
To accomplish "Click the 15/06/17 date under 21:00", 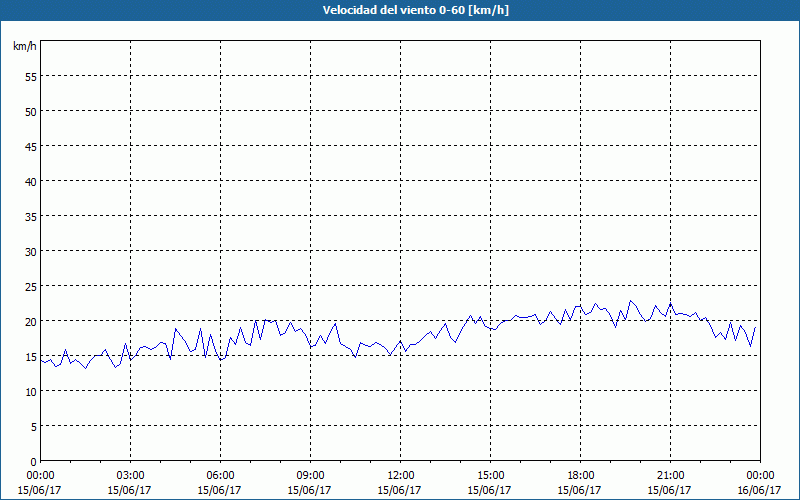I will click(x=669, y=490).
